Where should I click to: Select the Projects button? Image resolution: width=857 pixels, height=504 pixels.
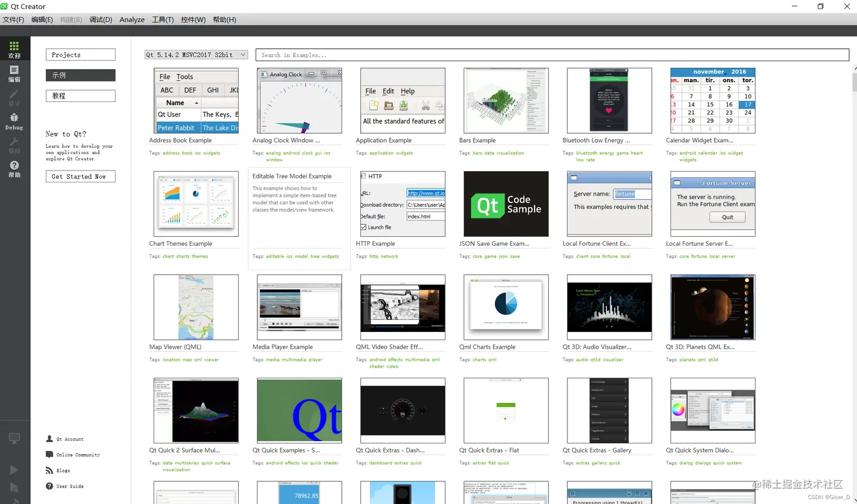pos(80,55)
